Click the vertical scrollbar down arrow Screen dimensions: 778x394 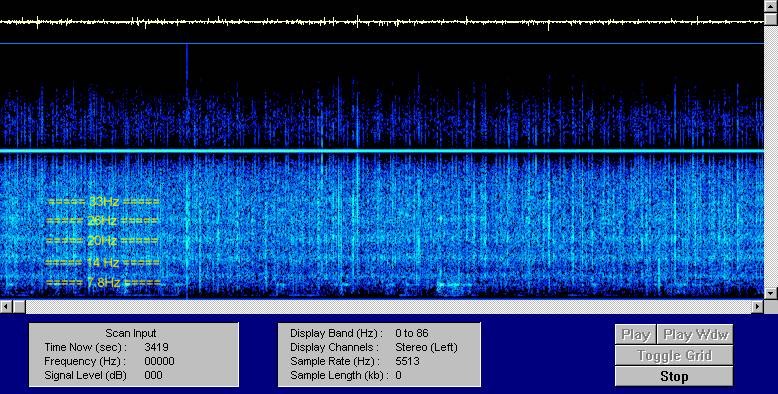point(771,293)
